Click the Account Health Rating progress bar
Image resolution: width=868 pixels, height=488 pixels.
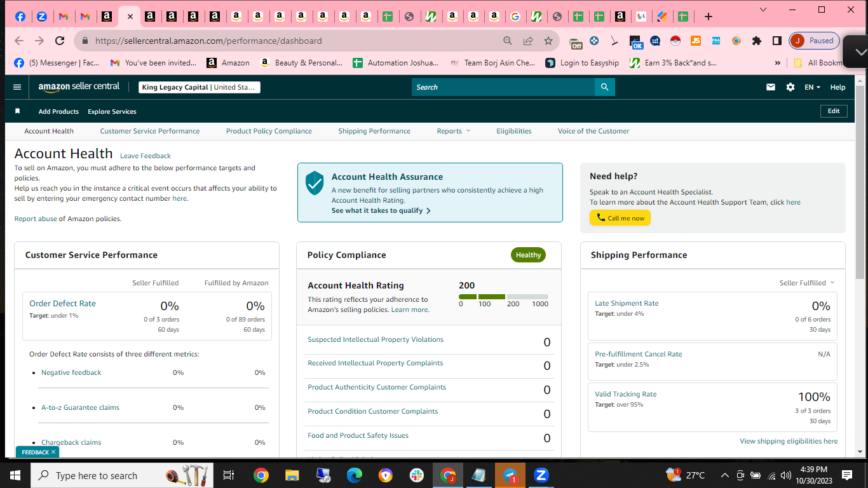click(x=503, y=297)
